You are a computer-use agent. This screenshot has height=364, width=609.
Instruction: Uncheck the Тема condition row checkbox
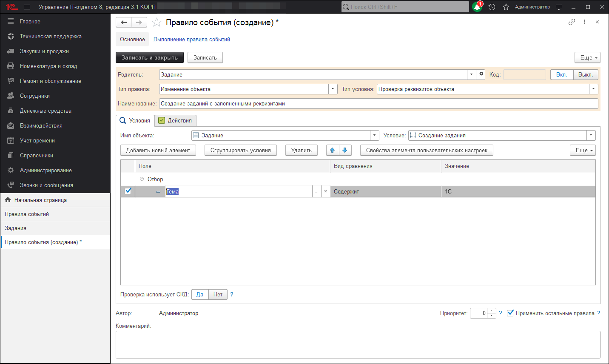pyautogui.click(x=128, y=191)
